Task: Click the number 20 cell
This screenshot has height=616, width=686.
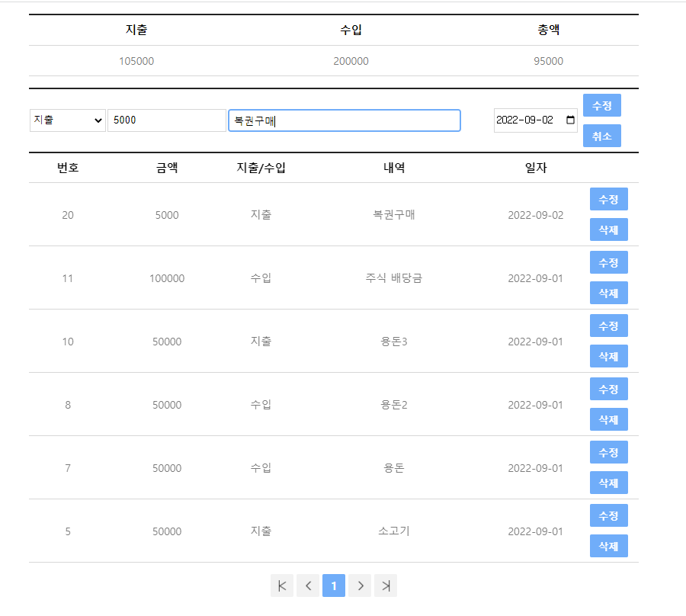Action: 68,215
